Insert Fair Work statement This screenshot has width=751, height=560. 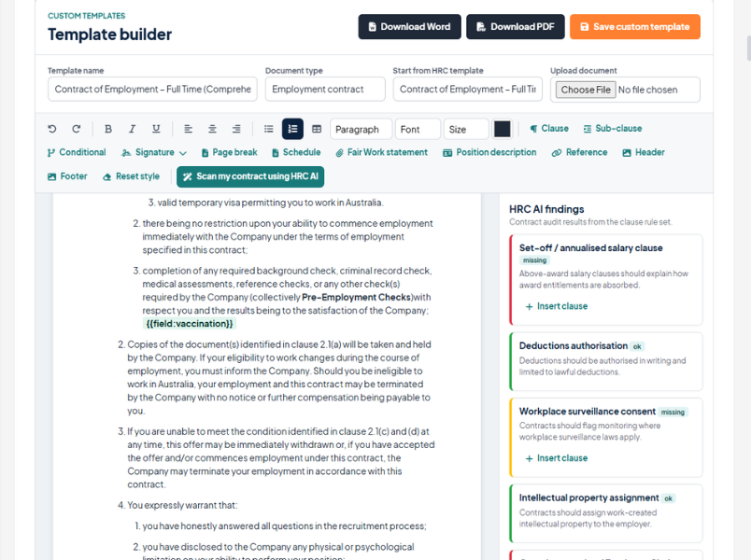tap(382, 152)
